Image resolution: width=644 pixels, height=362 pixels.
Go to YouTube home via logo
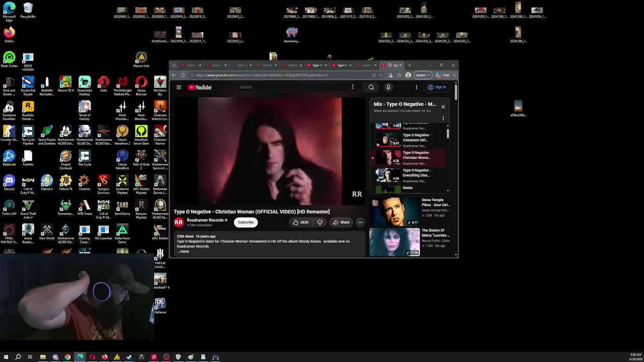pyautogui.click(x=200, y=87)
